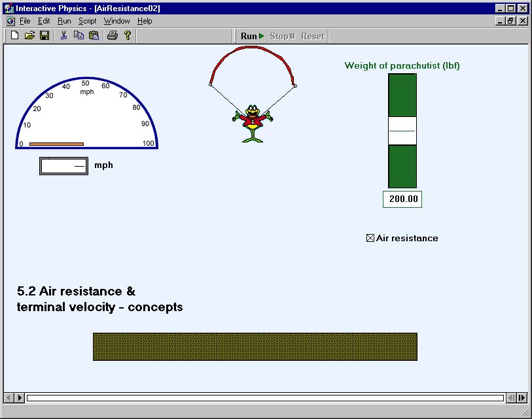Minimize the Interactive Physics application window
This screenshot has height=419, width=532.
point(500,8)
